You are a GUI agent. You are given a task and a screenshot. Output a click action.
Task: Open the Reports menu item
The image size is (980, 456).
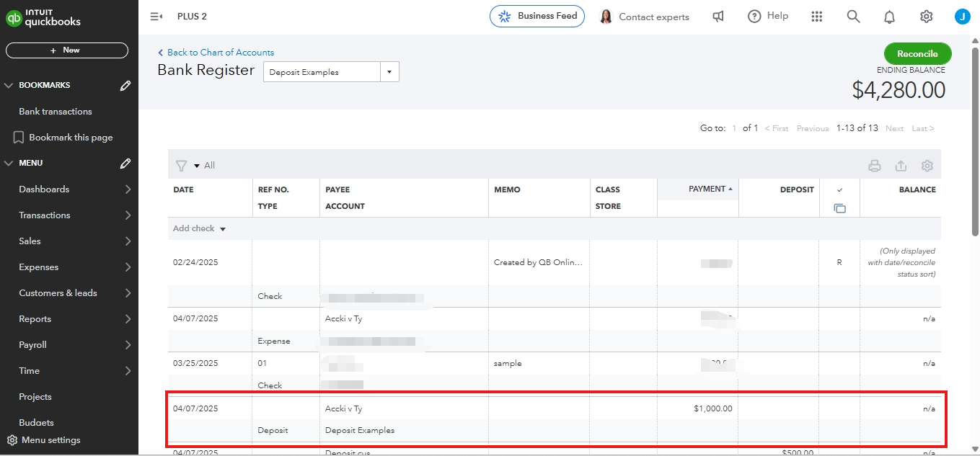[35, 319]
